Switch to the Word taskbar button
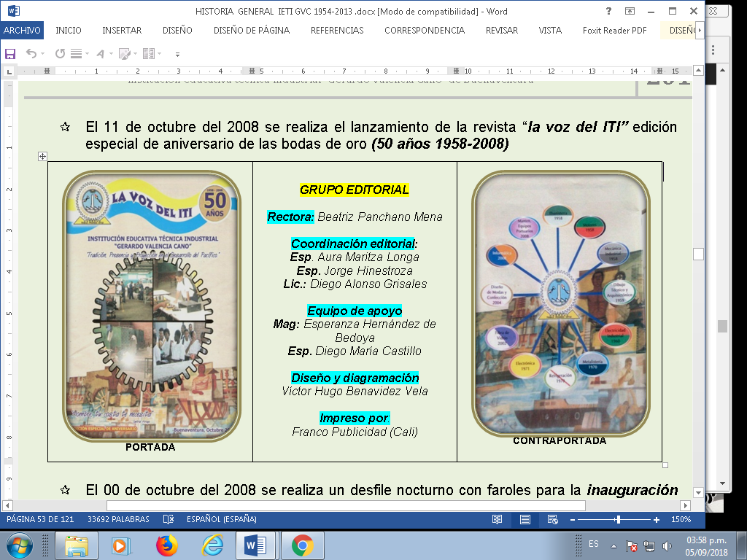 pos(256,545)
